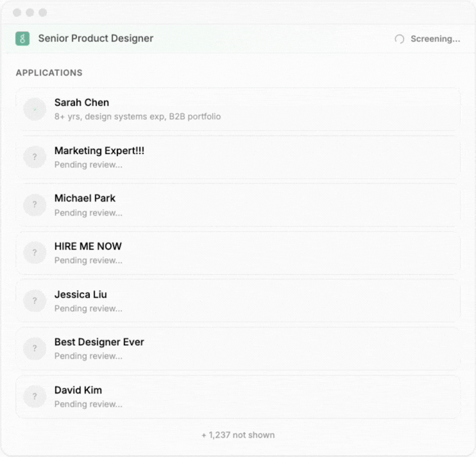Click the question mark icon beside HIRE ME NOW
Viewport: 476px width, 457px height.
35,253
